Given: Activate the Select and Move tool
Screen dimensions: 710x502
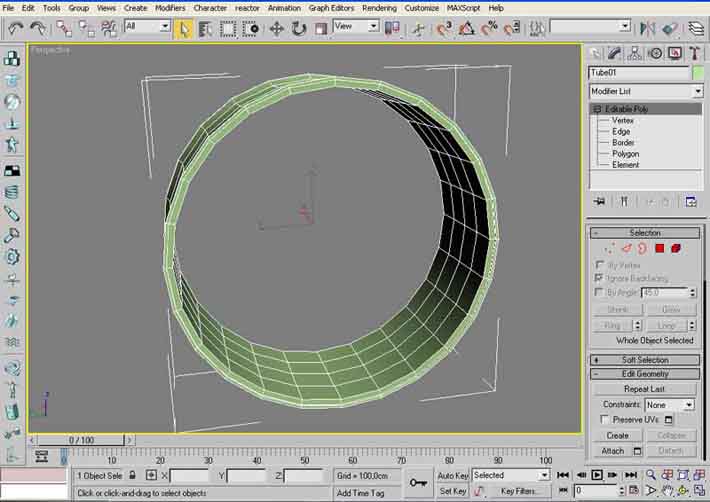Looking at the screenshot, I should coord(277,28).
